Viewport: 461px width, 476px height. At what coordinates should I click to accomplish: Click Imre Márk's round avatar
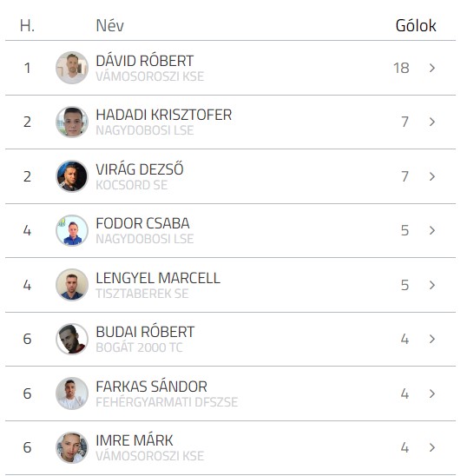(72, 447)
